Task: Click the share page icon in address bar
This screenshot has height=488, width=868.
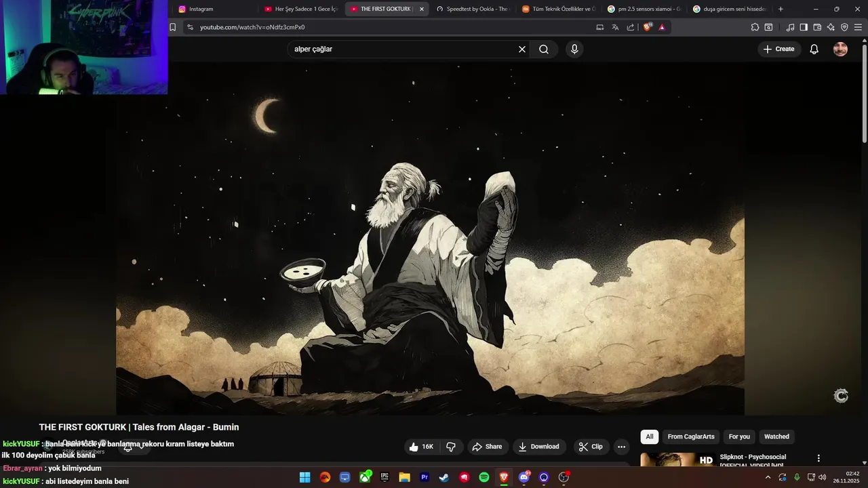Action: [x=631, y=27]
